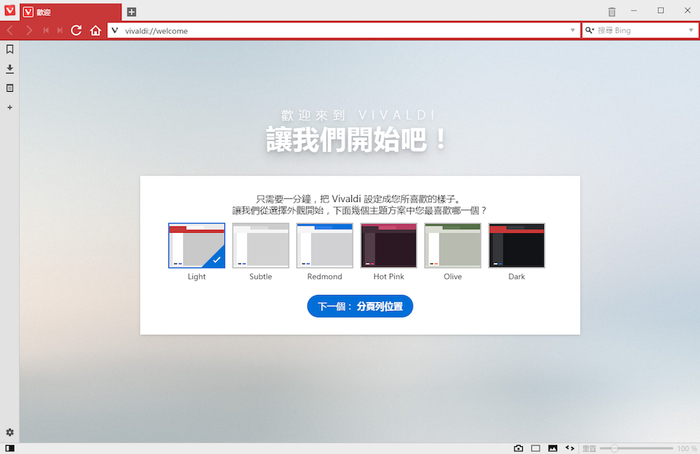Open the Bookmarks panel
Viewport: 700px width, 454px height.
click(x=10, y=49)
